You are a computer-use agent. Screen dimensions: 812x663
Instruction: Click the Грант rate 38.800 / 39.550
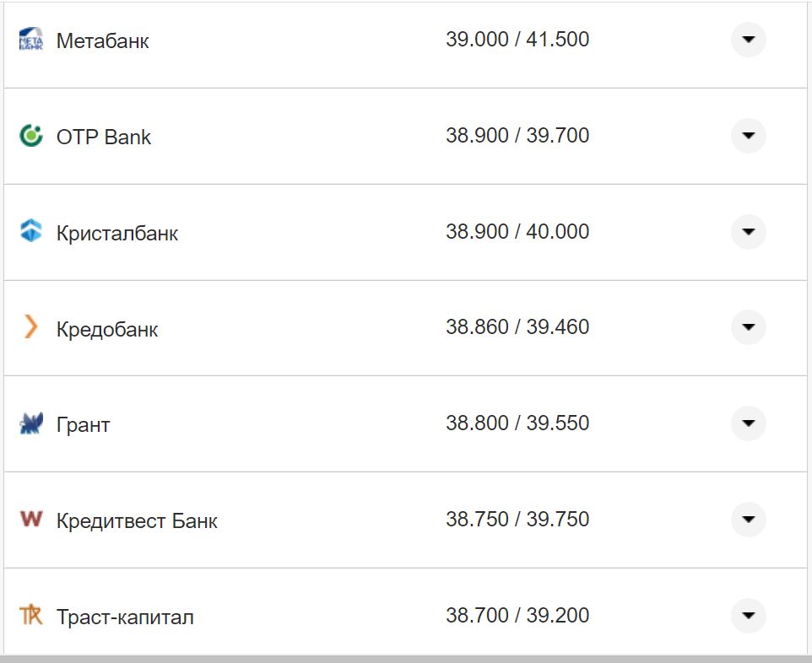(517, 423)
